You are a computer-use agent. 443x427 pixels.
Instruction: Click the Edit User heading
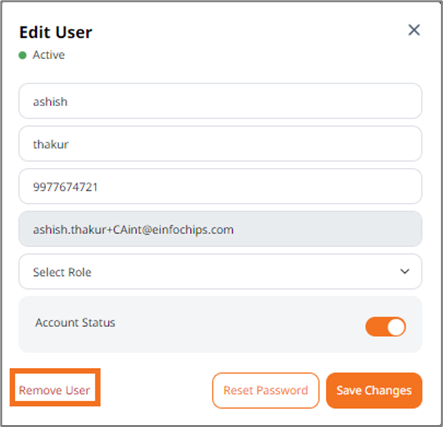click(x=56, y=32)
